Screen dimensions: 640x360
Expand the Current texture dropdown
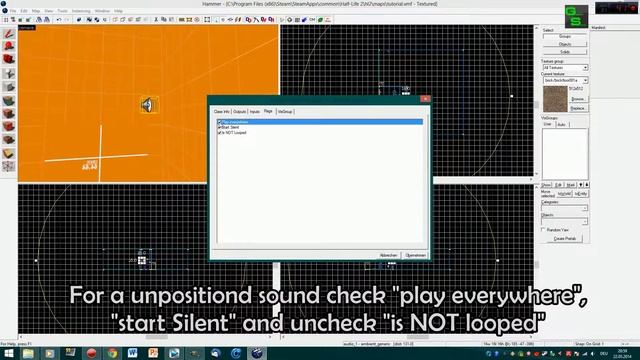pos(565,80)
